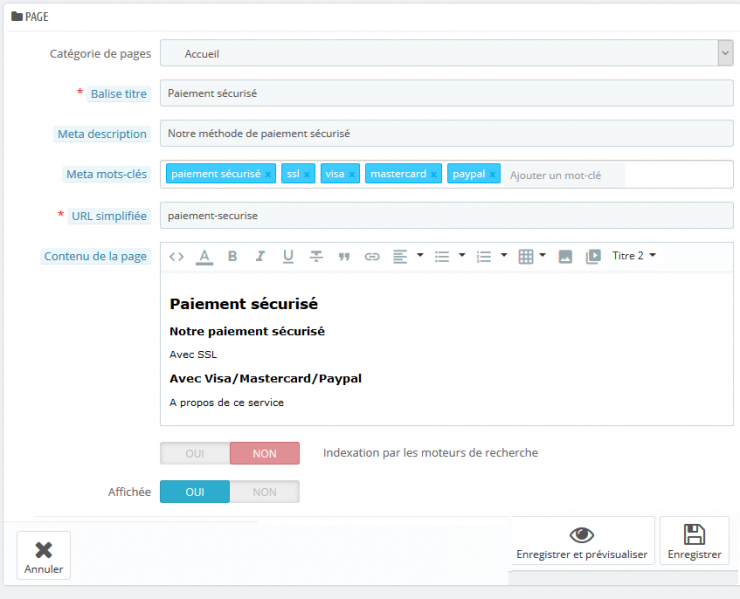Open the Catégorie de pages dropdown
This screenshot has width=740, height=599.
pos(446,53)
